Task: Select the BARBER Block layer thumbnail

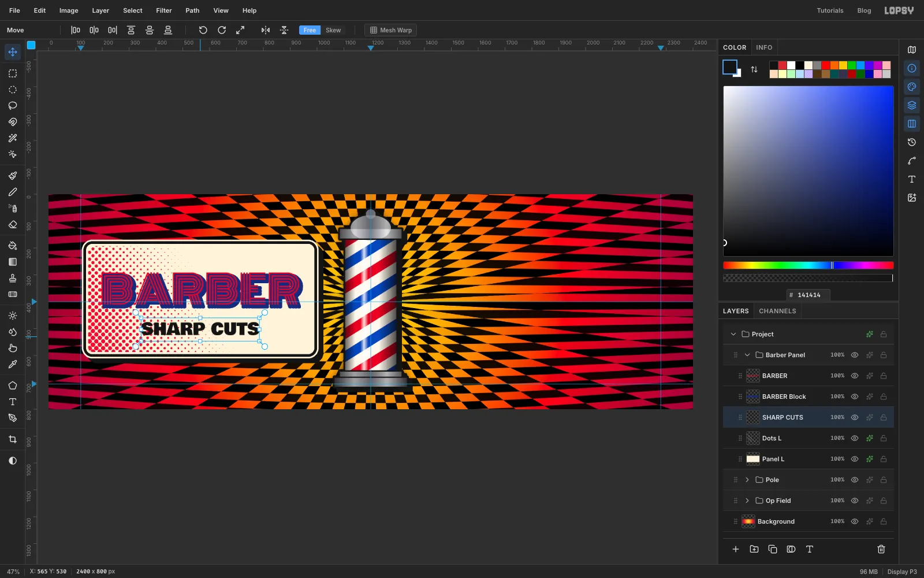Action: click(x=753, y=397)
